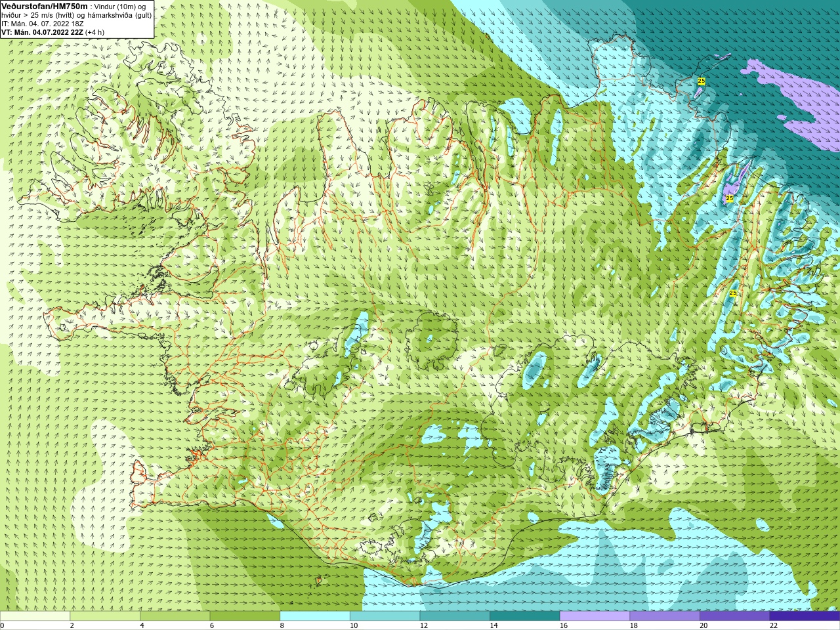
Task: Click the yellow 25 gust label on the purple patch
Action: pyautogui.click(x=729, y=198)
